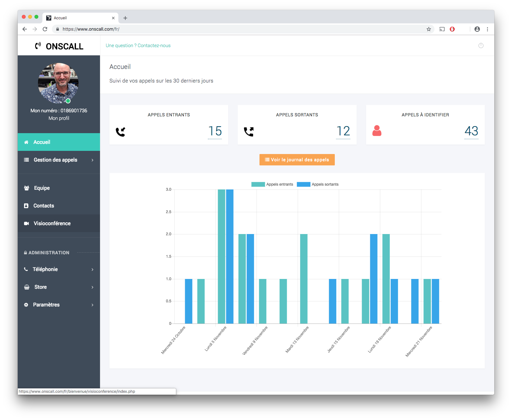Click the APPELS SORTANTS card title
The image size is (512, 420).
[x=297, y=115]
